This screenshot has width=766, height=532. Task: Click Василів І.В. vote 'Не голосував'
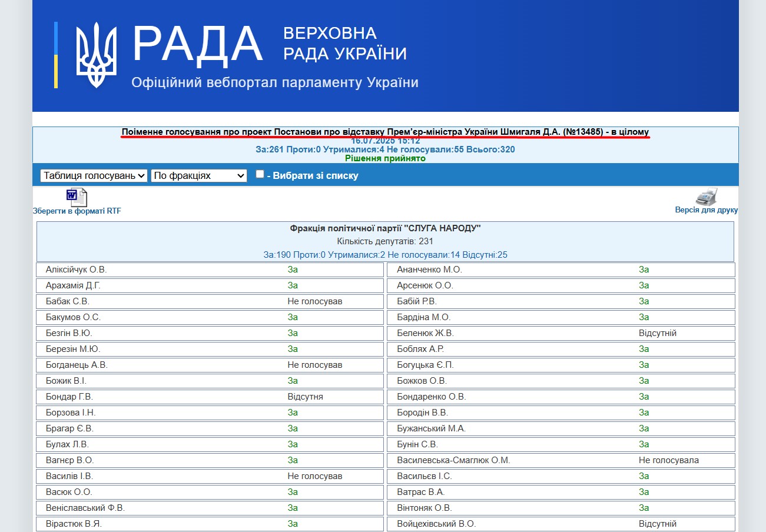(x=315, y=476)
